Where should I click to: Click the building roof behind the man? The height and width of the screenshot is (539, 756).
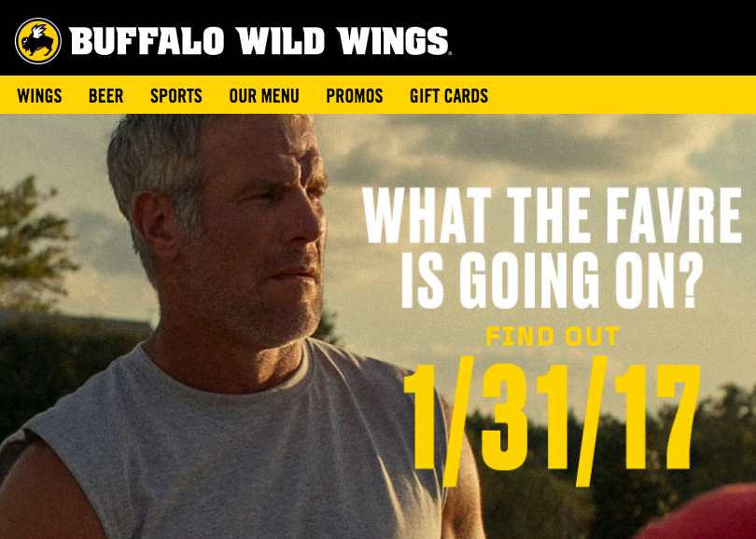72,320
